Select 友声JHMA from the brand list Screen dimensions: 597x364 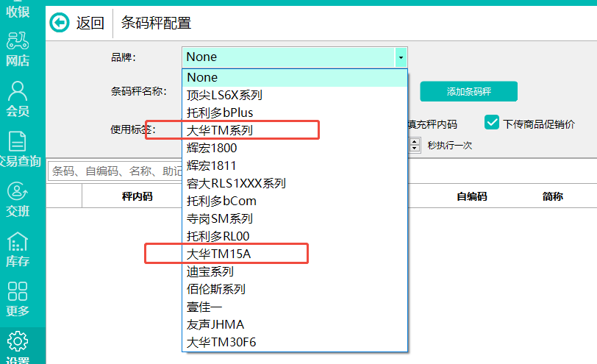tap(295, 324)
